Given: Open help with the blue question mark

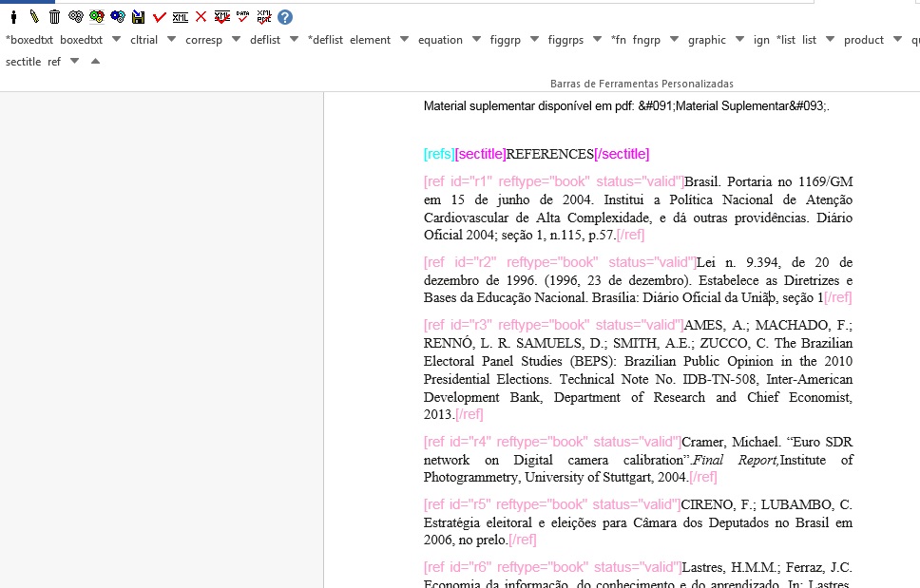Looking at the screenshot, I should [285, 17].
